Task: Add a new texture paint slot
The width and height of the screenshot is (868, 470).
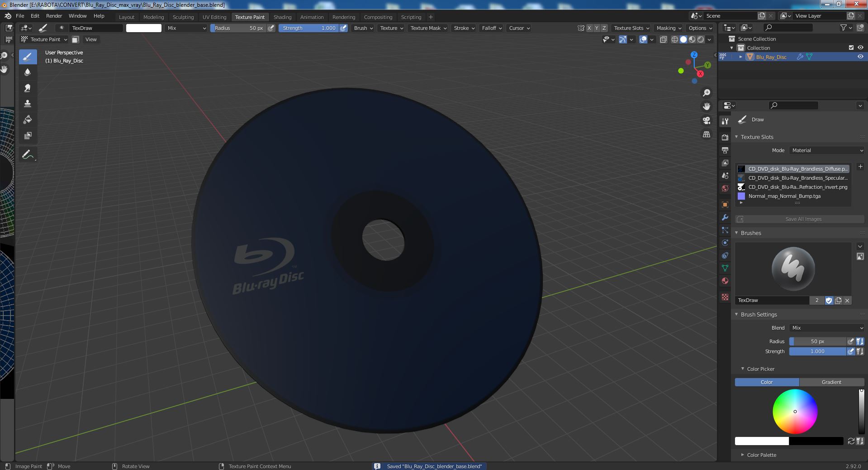Action: [x=860, y=167]
